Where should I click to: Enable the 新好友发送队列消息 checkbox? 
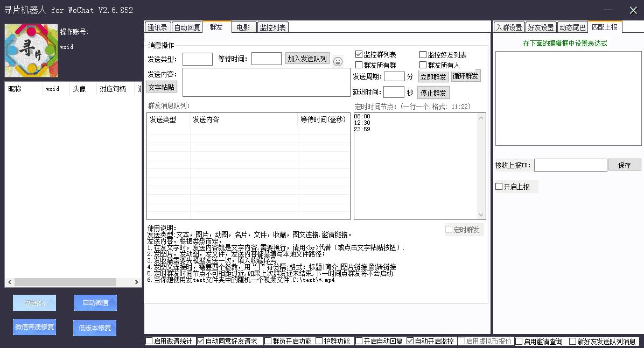(572, 342)
